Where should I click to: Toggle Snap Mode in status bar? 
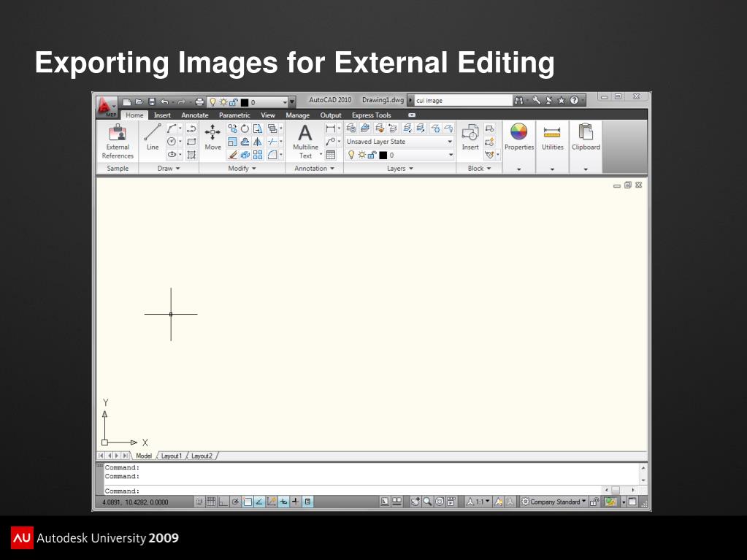(x=199, y=502)
